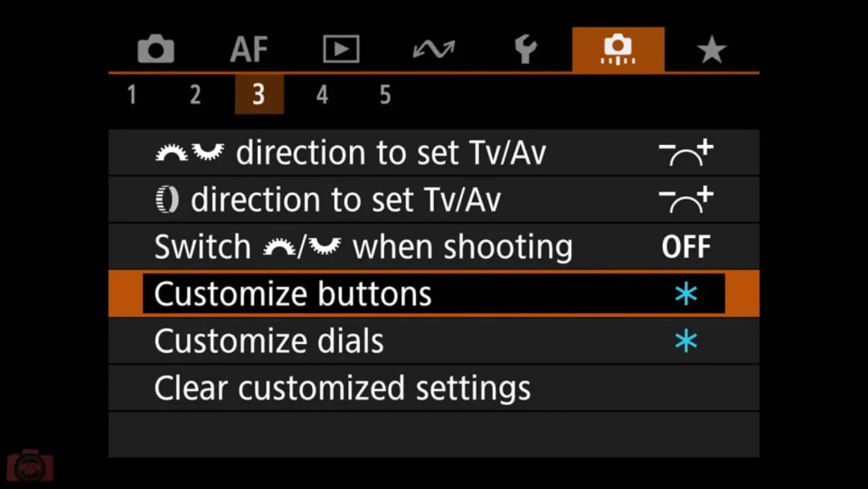This screenshot has height=489, width=868.
Task: Change main dial direction setting value icon
Action: (686, 153)
